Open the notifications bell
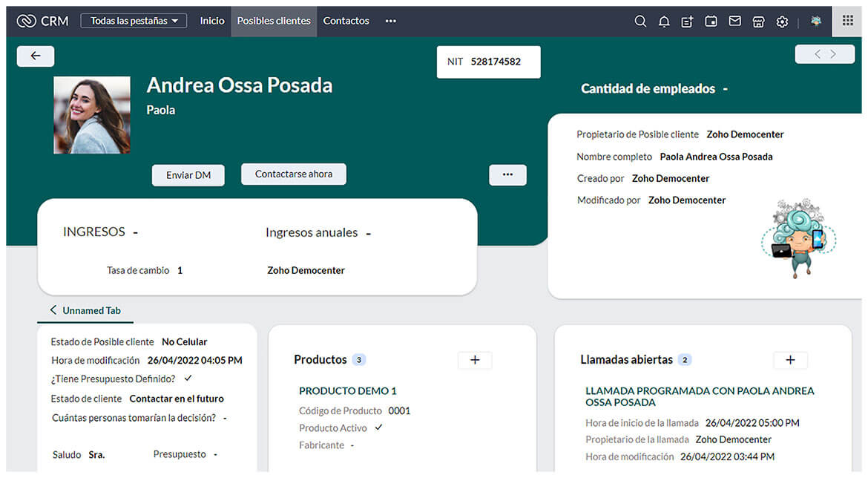868x478 pixels. click(x=664, y=22)
